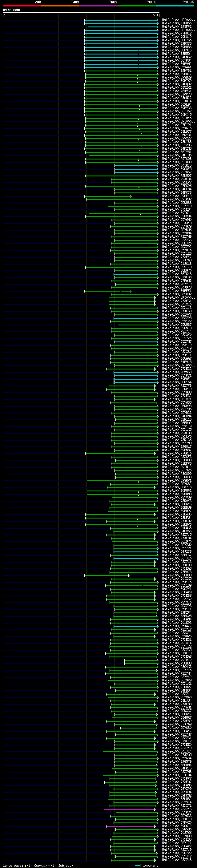
Task: Open hit UniRef100_Q8L765
Action: pos(177,40)
